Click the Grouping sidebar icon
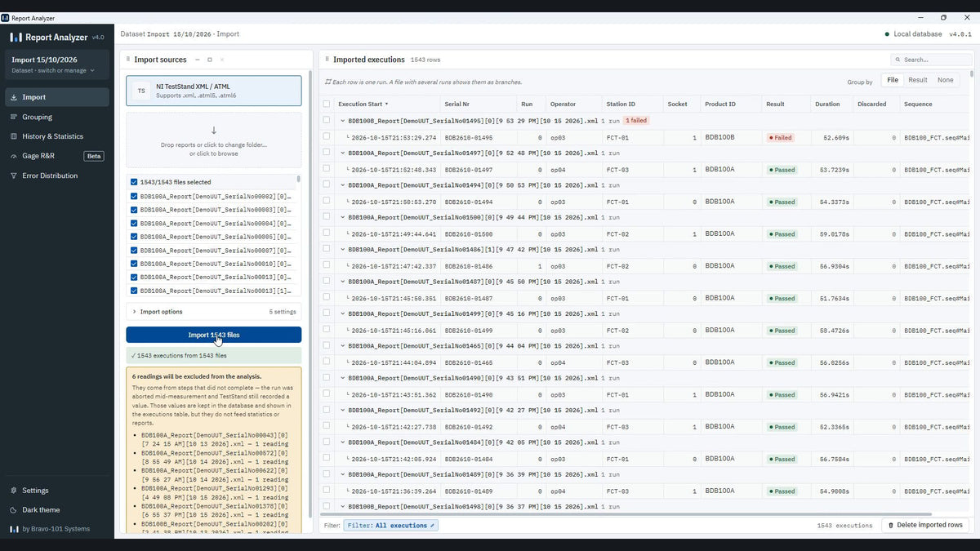 (14, 117)
